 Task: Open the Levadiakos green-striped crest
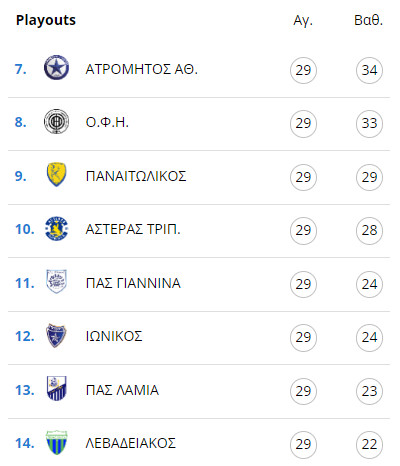coord(56,442)
